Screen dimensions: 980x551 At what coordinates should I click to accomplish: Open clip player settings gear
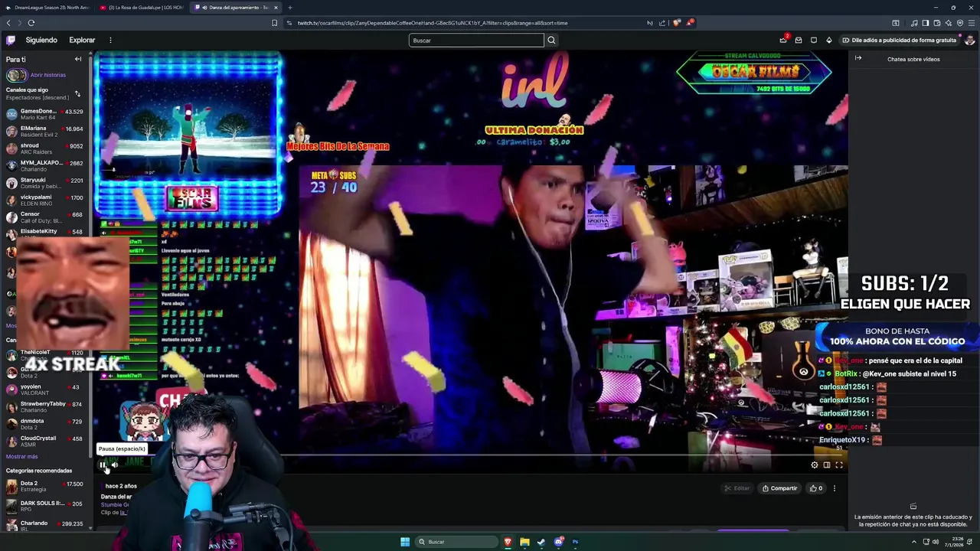(x=815, y=465)
